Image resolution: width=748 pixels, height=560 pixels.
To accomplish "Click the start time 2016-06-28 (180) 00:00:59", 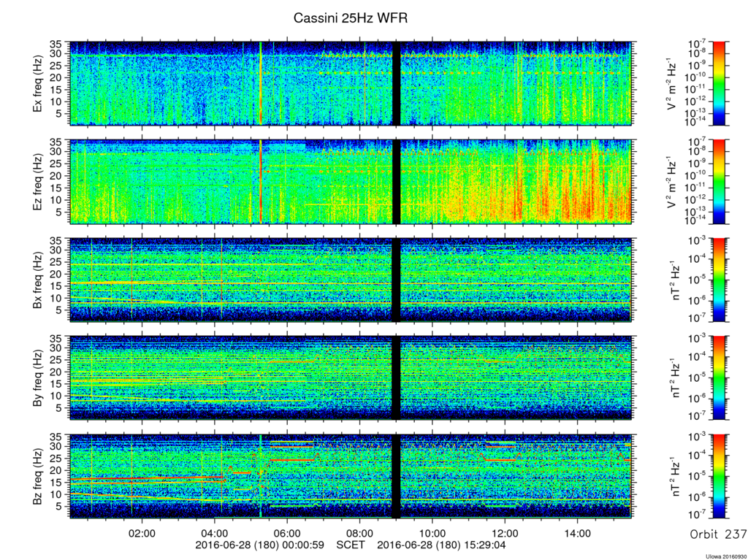I will click(x=260, y=545).
